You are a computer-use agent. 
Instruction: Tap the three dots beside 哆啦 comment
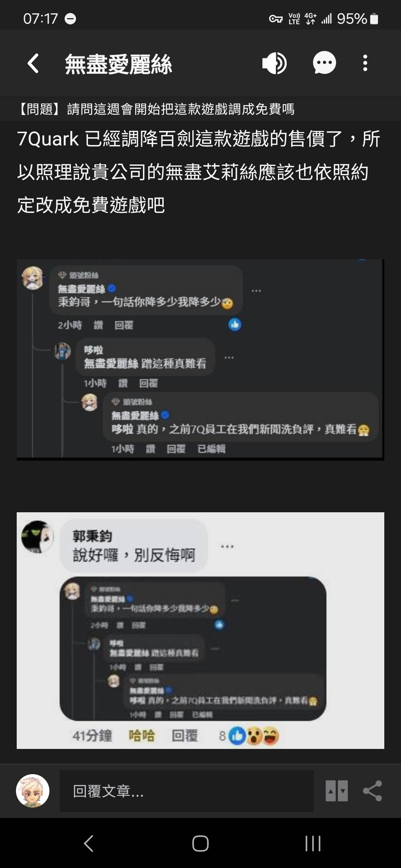tap(229, 358)
